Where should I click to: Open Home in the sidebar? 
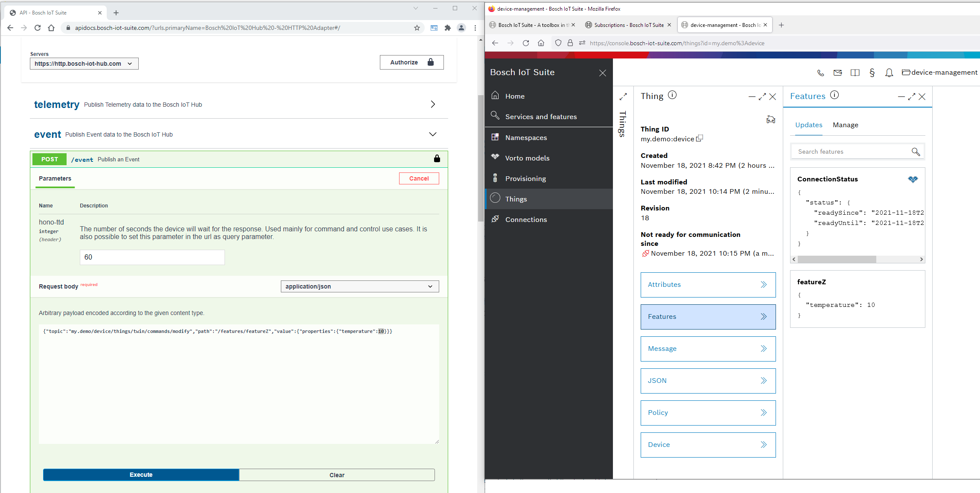point(549,96)
